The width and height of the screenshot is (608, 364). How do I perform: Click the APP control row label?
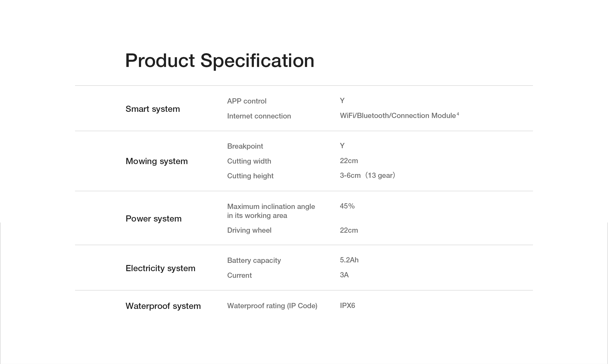click(x=247, y=101)
